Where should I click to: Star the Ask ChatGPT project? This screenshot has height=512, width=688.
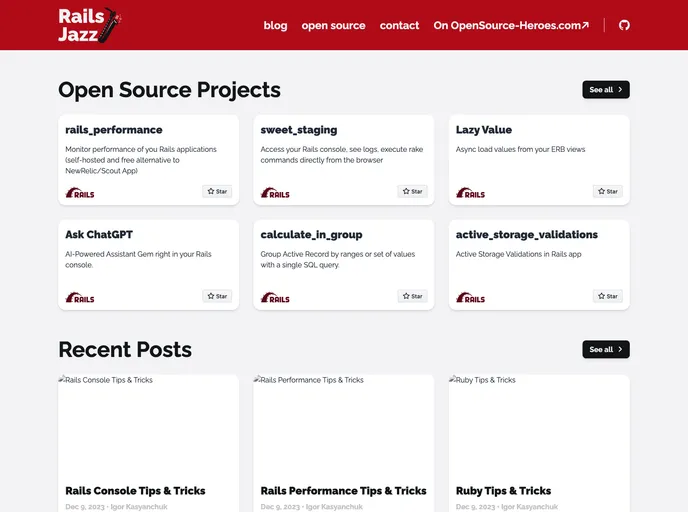pyautogui.click(x=217, y=296)
